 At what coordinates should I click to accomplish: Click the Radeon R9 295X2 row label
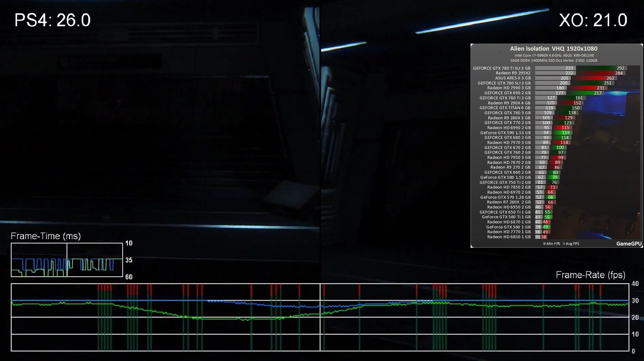tap(513, 73)
